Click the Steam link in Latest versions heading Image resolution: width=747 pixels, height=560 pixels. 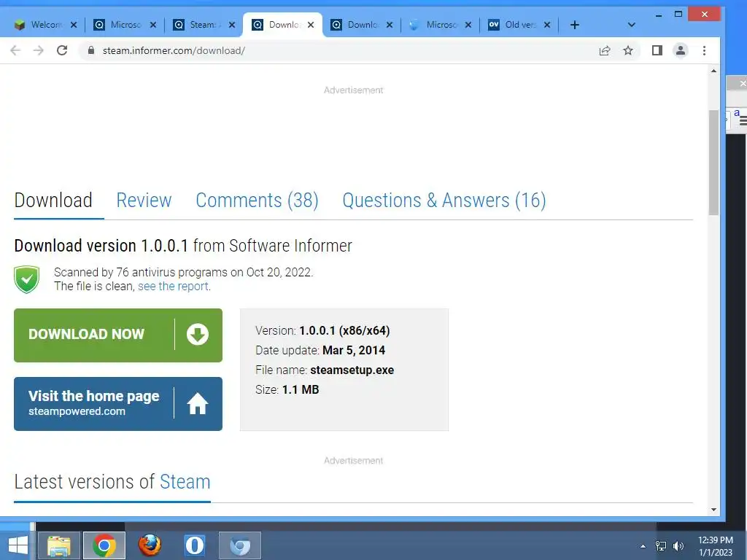click(185, 482)
